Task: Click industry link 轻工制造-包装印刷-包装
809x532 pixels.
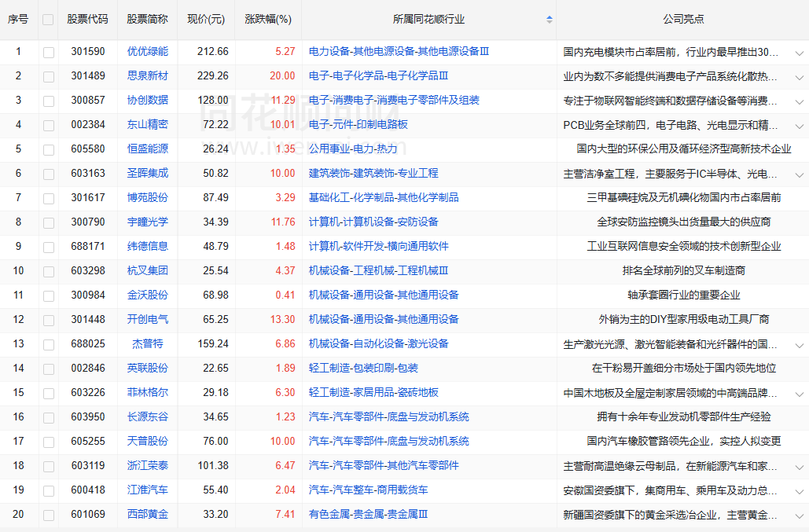Action: pos(363,368)
